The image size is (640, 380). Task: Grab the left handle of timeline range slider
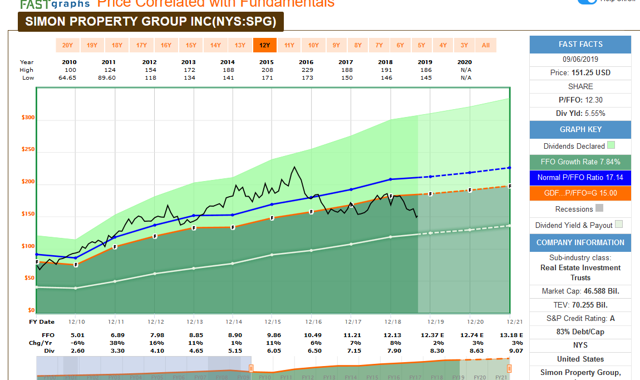(251, 368)
